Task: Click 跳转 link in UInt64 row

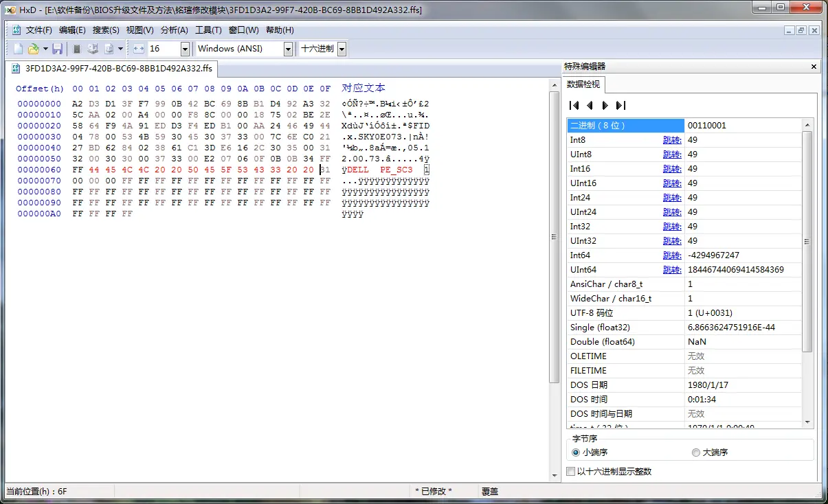Action: pos(672,270)
